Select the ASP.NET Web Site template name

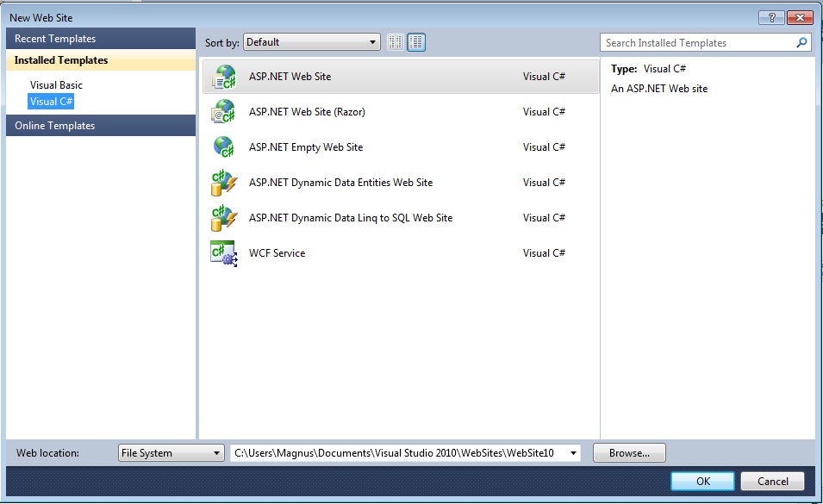click(290, 77)
